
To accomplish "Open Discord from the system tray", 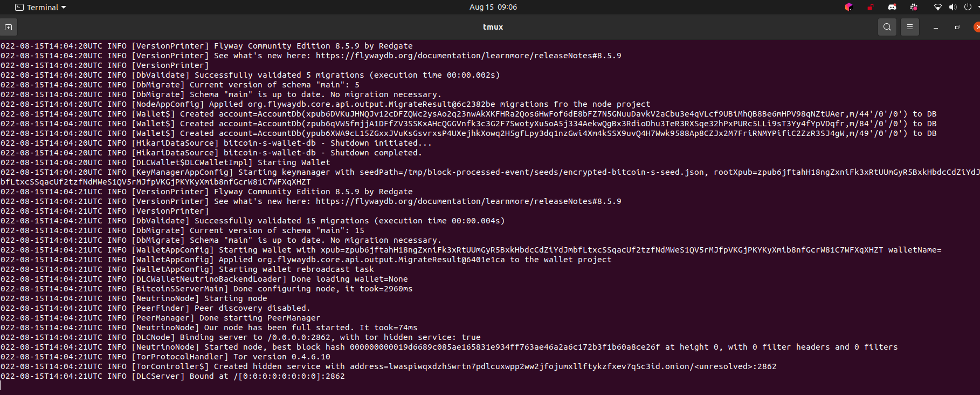I will [892, 7].
